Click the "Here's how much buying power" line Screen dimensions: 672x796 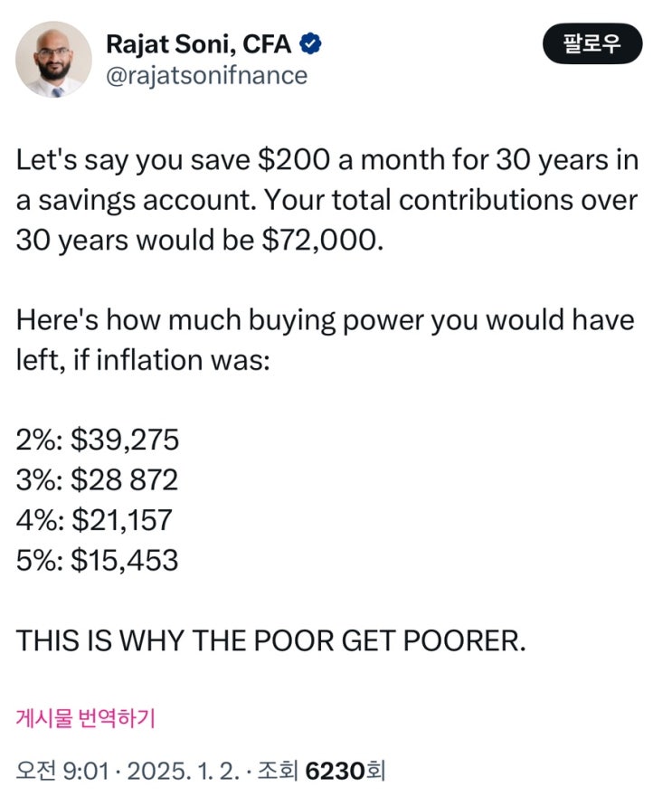tap(326, 320)
